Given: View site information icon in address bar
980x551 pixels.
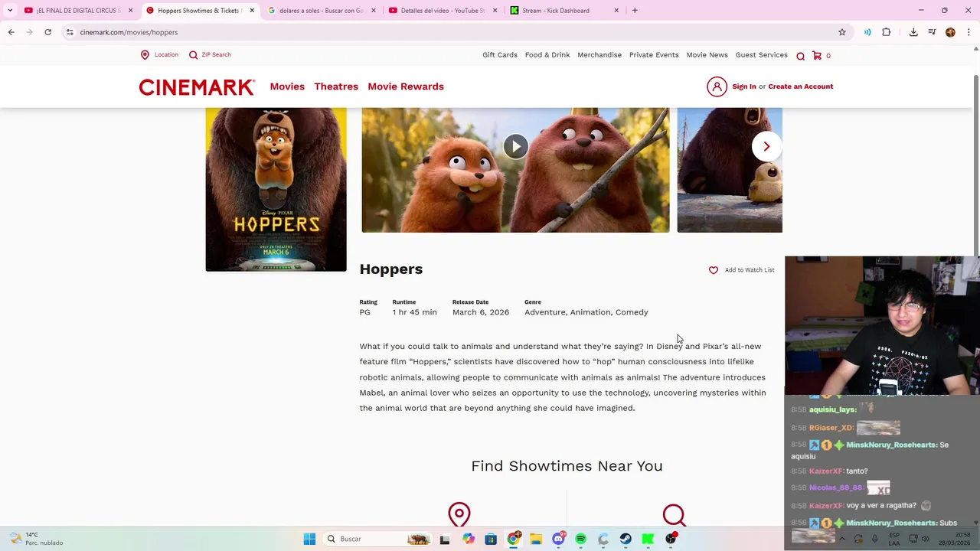Looking at the screenshot, I should 69,32.
